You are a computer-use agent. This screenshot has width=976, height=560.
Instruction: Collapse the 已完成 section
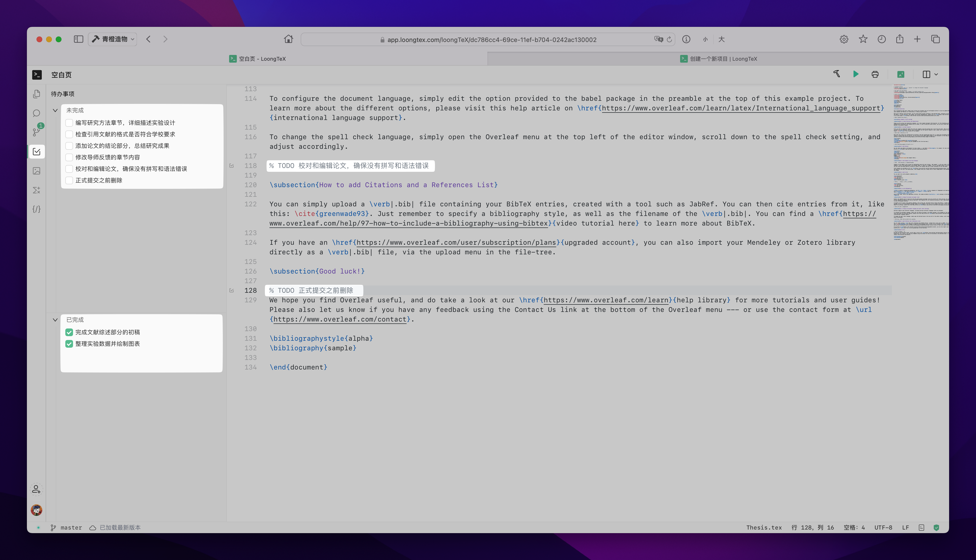pyautogui.click(x=55, y=320)
